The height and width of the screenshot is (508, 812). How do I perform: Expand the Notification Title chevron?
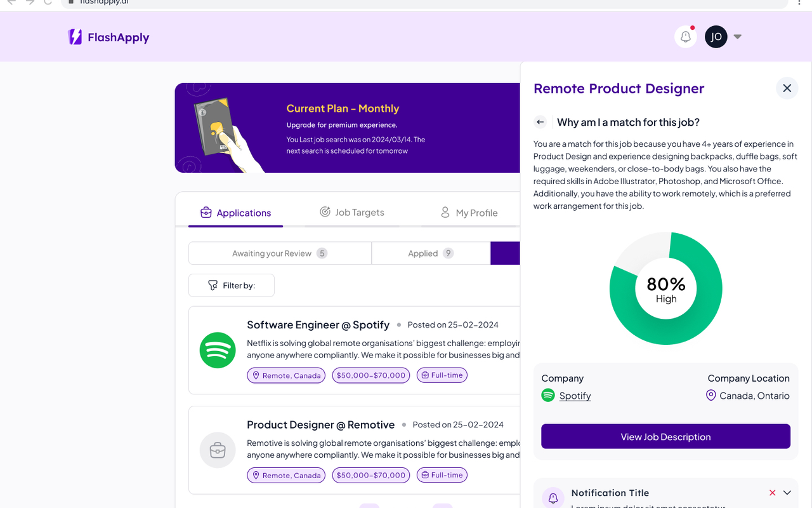(x=787, y=493)
